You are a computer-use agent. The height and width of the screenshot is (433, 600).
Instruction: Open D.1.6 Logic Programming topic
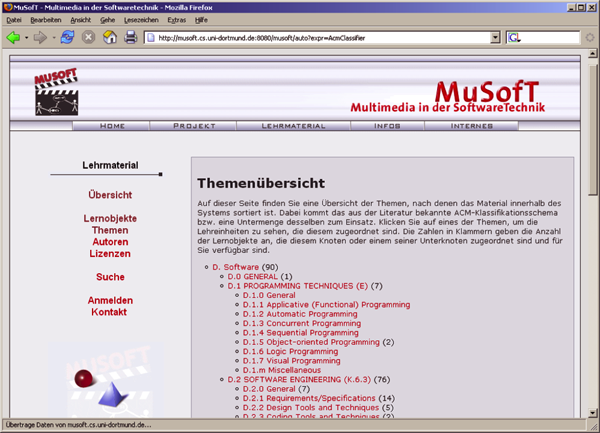coord(290,352)
